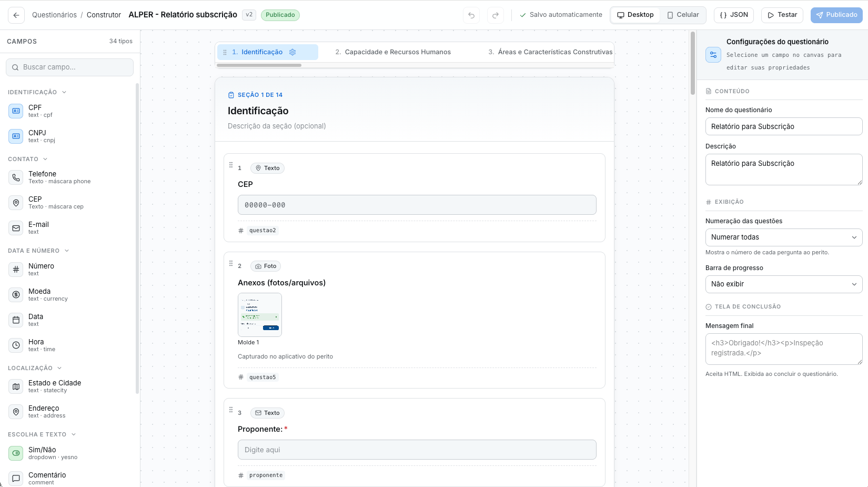Click the undo arrow icon
868x487 pixels.
(x=471, y=15)
